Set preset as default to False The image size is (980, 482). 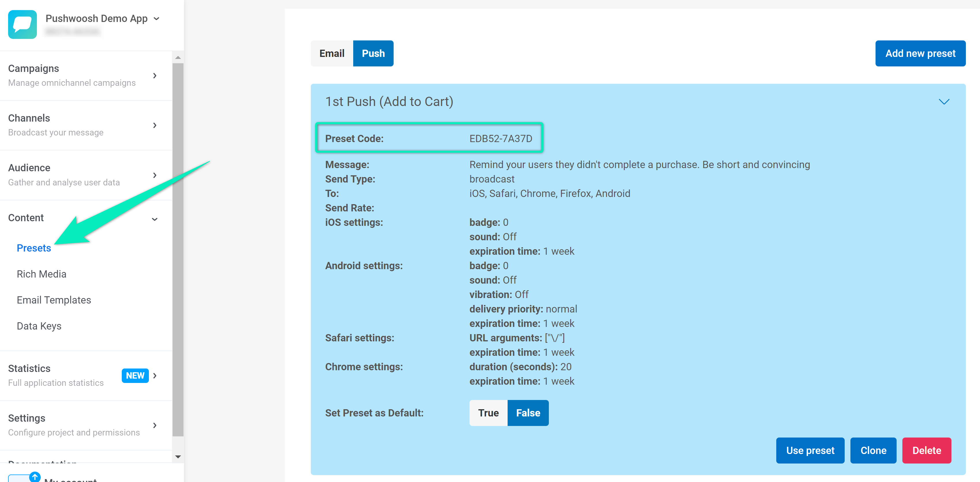pos(528,413)
